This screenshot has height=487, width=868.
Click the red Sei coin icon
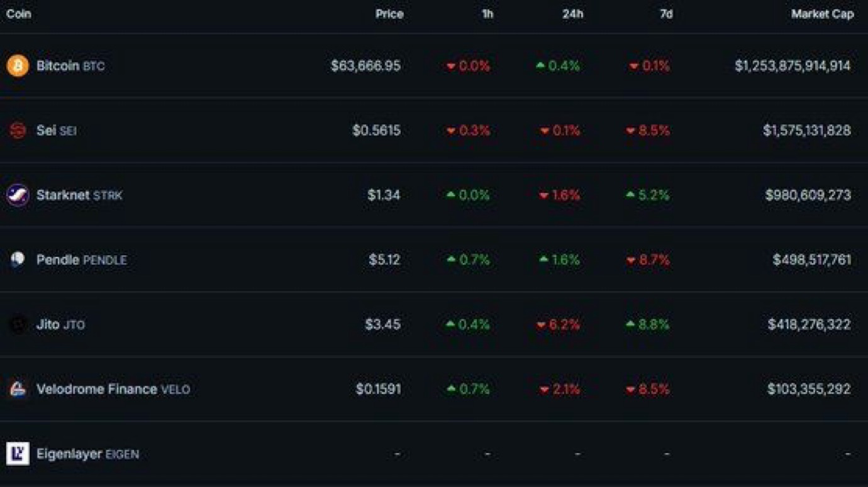[x=18, y=131]
